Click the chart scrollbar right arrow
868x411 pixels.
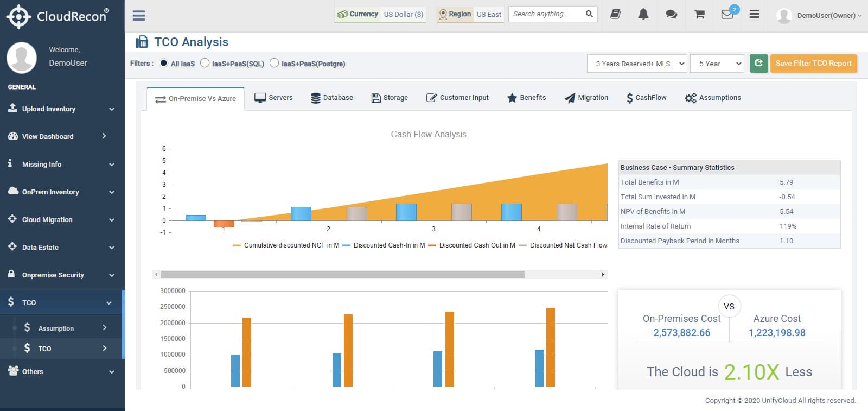[x=603, y=275]
